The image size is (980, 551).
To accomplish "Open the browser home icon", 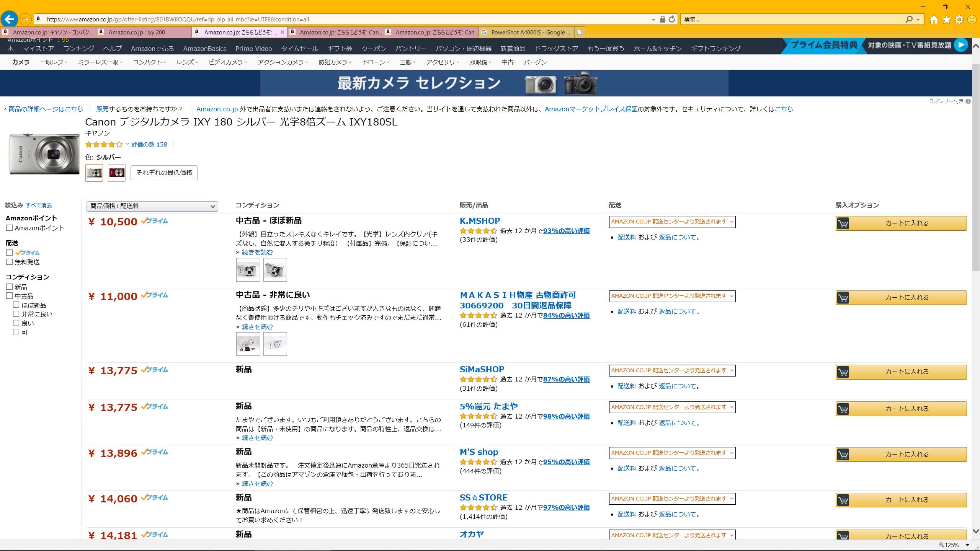I will pos(934,20).
